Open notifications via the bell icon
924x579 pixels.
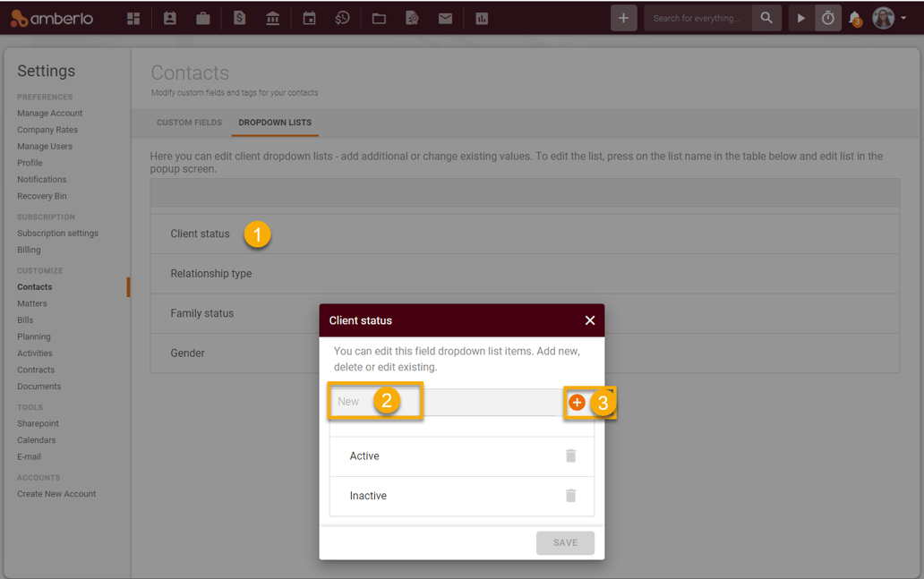coord(853,17)
